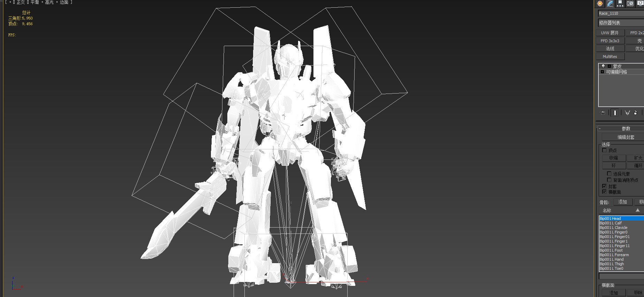Viewport: 644px width, 297px height.
Task: Switch to the Modify panel tab
Action: point(610,3)
